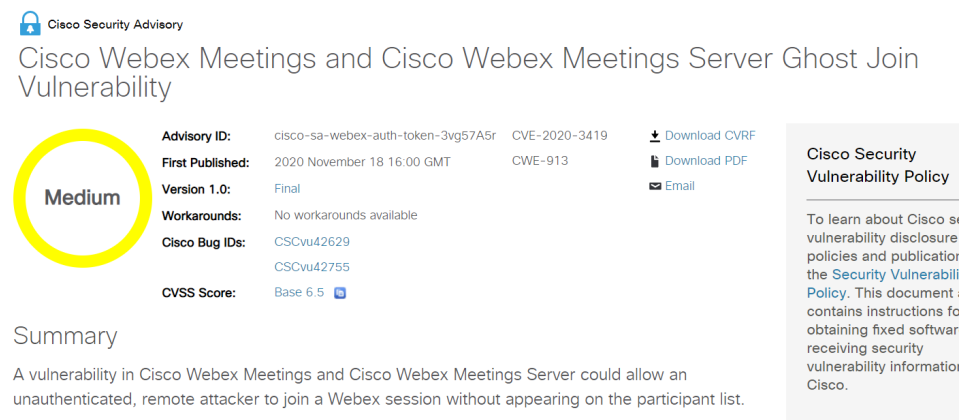Open bug ID CSCvu42629
This screenshot has width=960, height=420.
click(x=312, y=242)
